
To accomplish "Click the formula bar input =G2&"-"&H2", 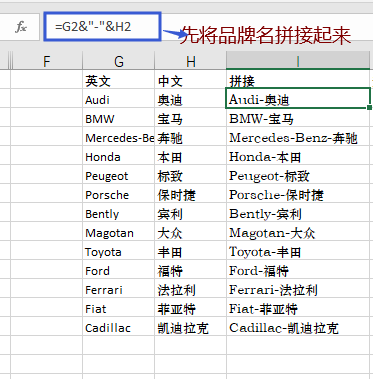I will click(102, 27).
